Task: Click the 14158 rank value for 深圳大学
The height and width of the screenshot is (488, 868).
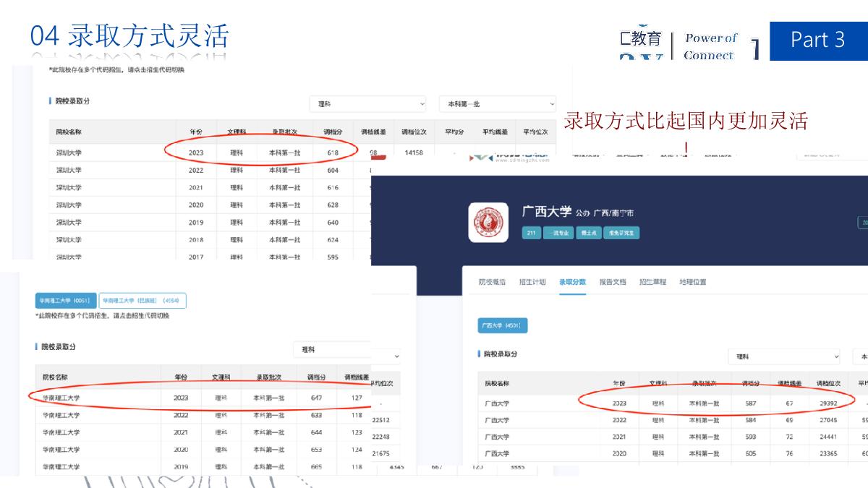Action: point(414,153)
